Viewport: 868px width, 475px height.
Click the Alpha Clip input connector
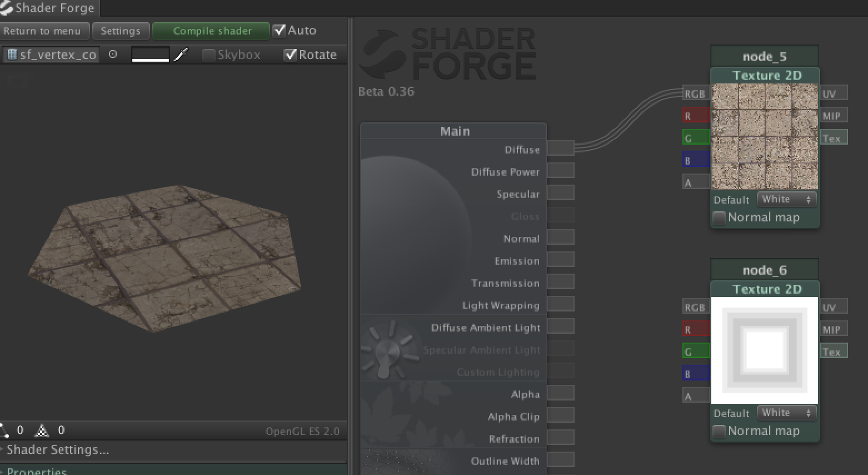point(561,415)
